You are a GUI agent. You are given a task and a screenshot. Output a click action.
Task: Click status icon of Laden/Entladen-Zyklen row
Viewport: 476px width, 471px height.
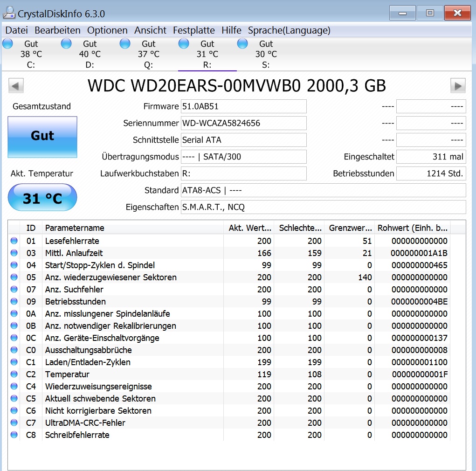14,362
